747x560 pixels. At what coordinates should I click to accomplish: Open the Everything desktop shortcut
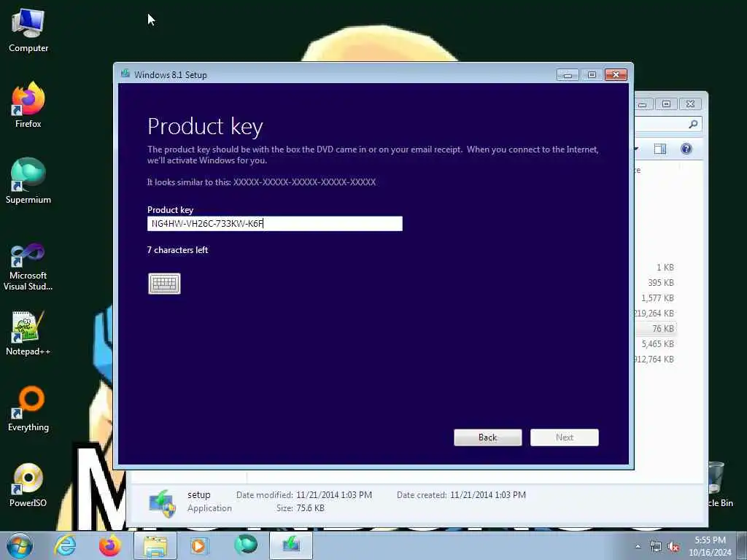[x=28, y=408]
